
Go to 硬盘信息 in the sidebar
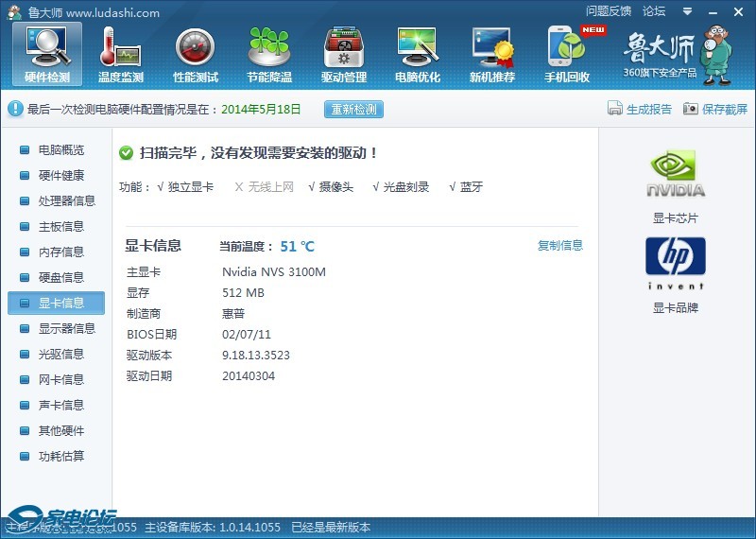60,277
